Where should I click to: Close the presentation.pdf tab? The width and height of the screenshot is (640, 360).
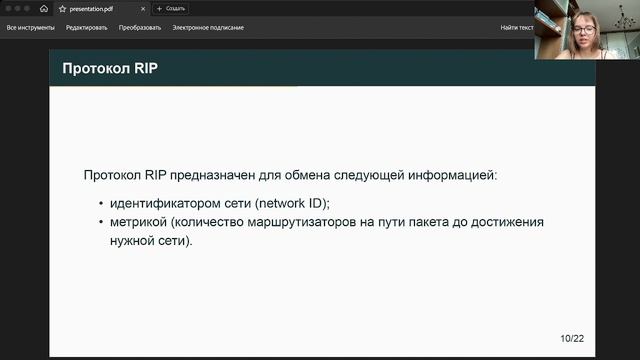[143, 9]
